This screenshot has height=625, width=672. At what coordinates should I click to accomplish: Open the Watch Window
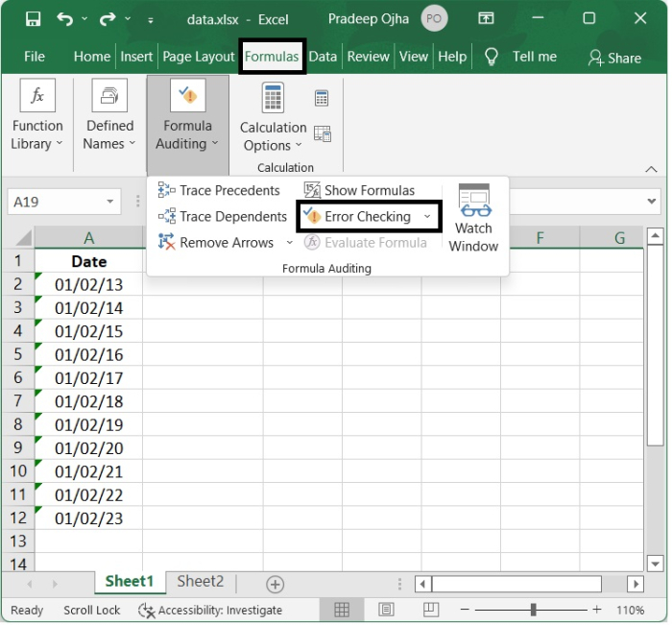tap(473, 219)
